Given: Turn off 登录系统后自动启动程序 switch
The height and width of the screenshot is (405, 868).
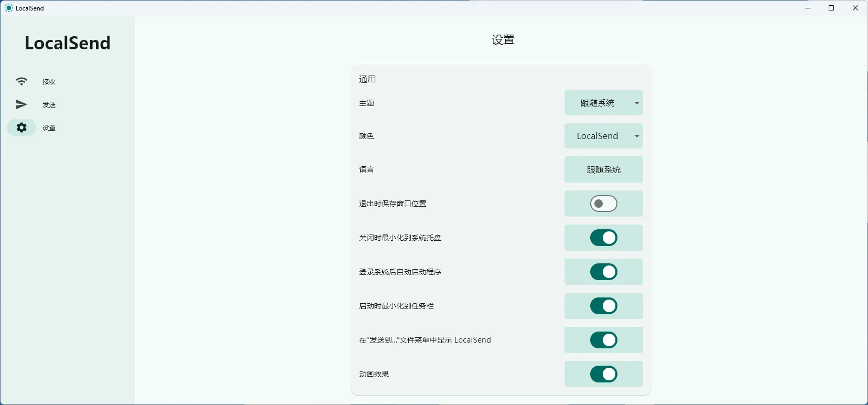Looking at the screenshot, I should pyautogui.click(x=603, y=272).
